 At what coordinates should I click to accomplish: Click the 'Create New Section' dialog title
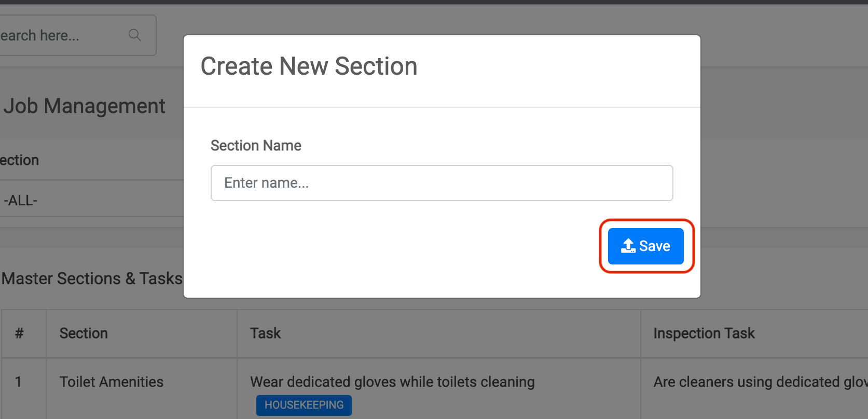coord(309,66)
